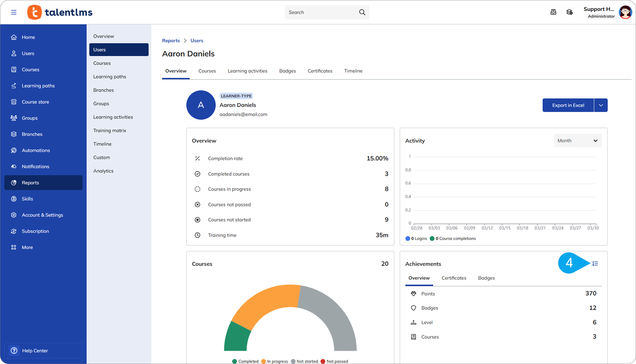Screen dimensions: 636x364
Task: Click the layers icon beside inbox
Action: pyautogui.click(x=569, y=12)
